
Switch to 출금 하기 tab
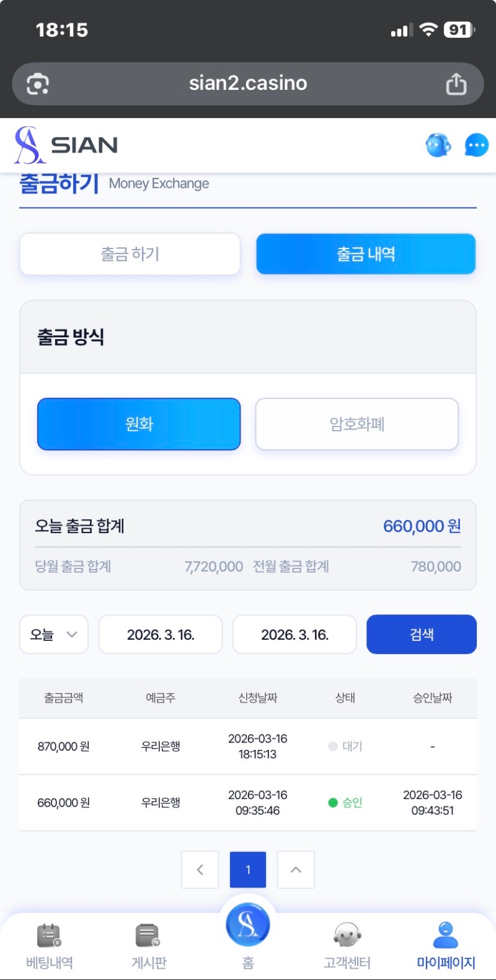tap(130, 254)
